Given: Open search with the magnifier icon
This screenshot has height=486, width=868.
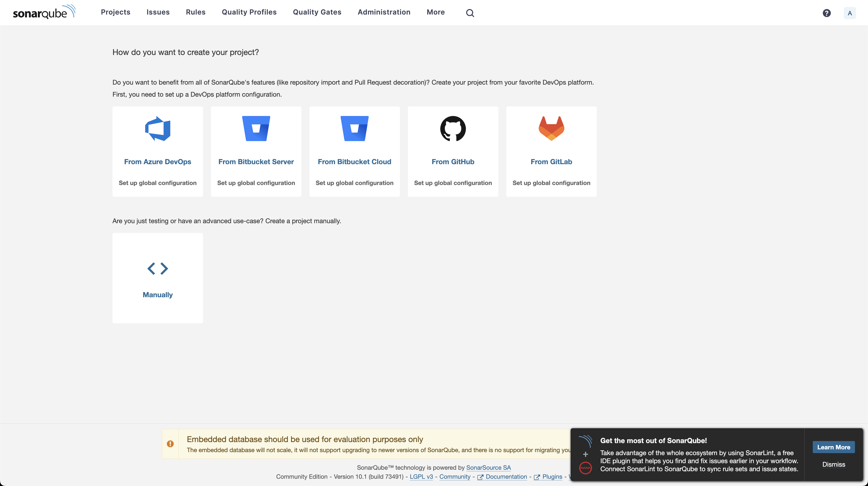Looking at the screenshot, I should 470,13.
